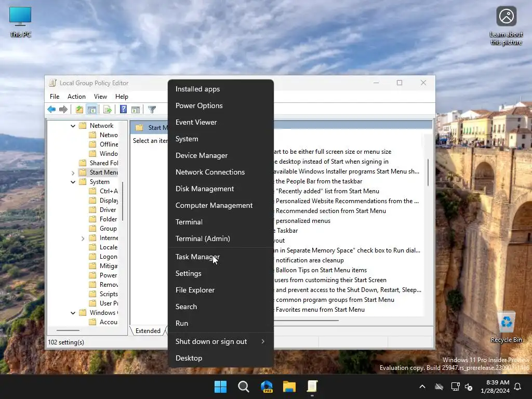Click the network status tray icon

pyautogui.click(x=455, y=387)
